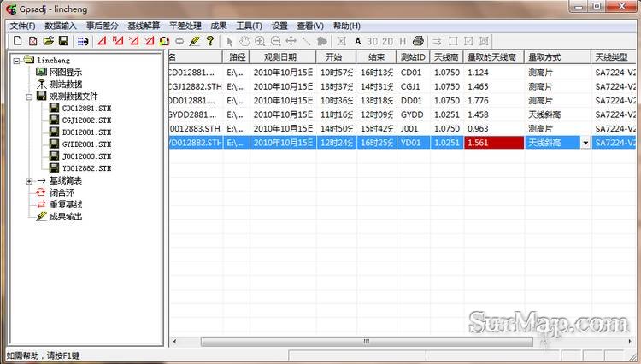The height and width of the screenshot is (364, 641).
Task: Click the fit-to-extent toolbar icon
Action: [x=341, y=41]
